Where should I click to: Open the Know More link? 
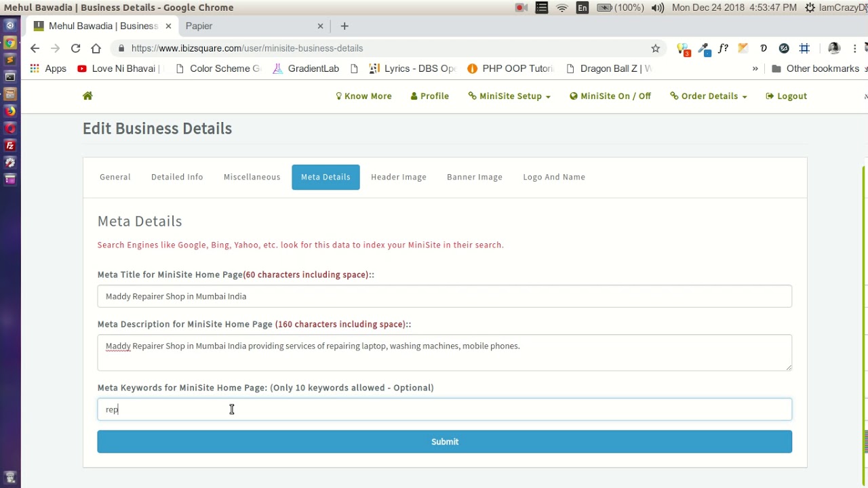[x=364, y=96]
